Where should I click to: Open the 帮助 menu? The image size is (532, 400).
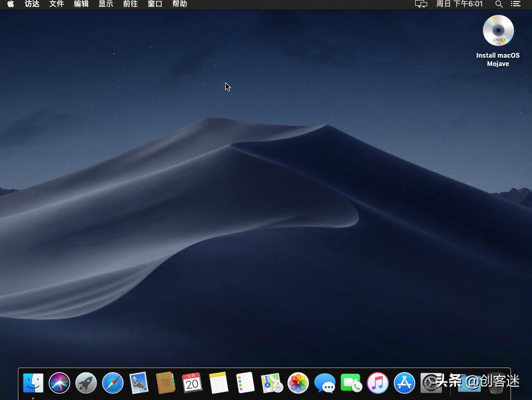179,4
